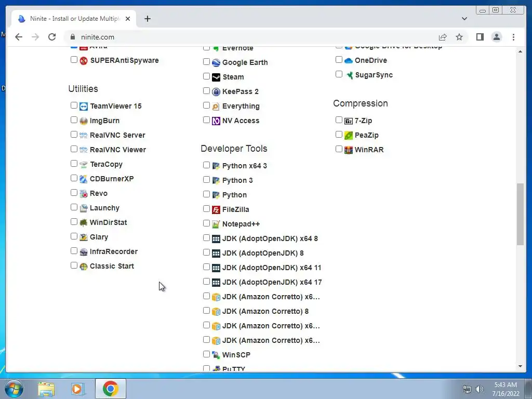Click the PeaZip green icon
Screen dimensions: 532x399
(349, 136)
